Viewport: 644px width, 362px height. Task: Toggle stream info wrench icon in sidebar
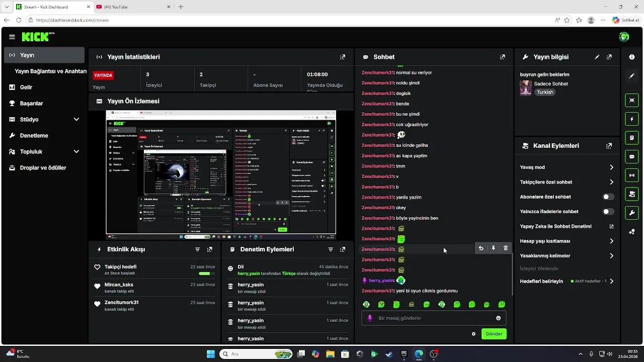pyautogui.click(x=632, y=213)
